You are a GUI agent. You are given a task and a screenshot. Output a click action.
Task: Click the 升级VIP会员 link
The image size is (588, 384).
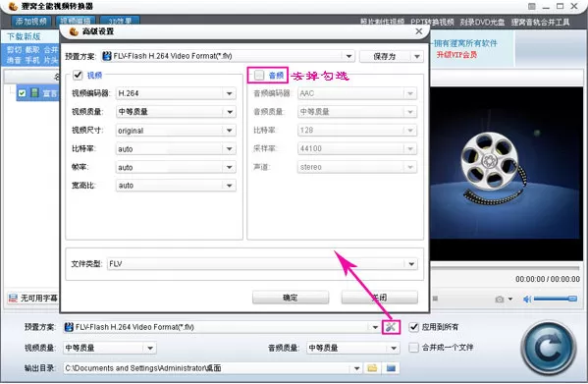pos(456,55)
